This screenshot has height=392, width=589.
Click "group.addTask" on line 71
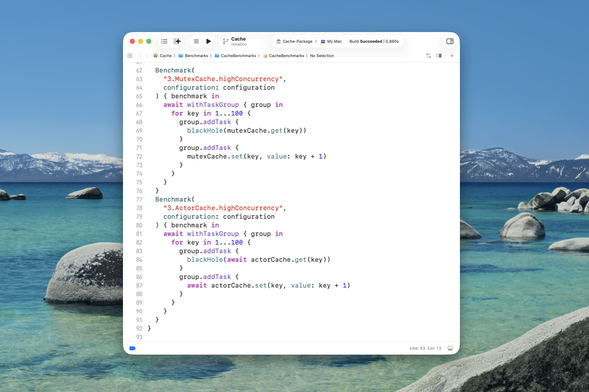[x=205, y=148]
